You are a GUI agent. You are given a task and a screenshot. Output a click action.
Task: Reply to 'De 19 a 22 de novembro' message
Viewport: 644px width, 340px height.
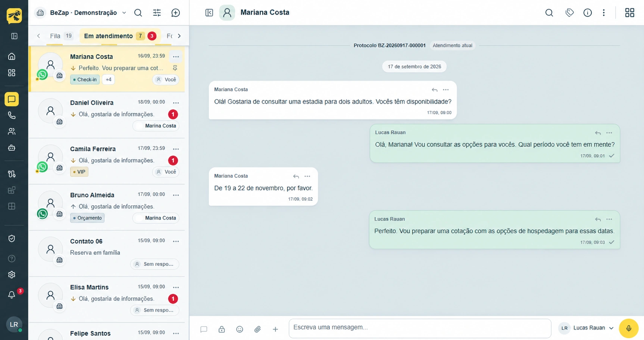296,176
